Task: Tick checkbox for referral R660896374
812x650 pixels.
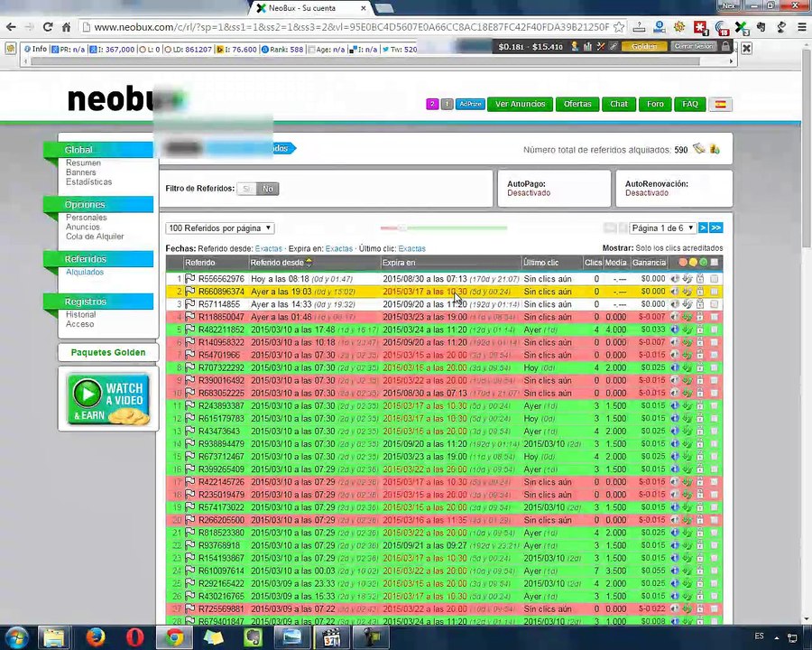Action: 715,292
